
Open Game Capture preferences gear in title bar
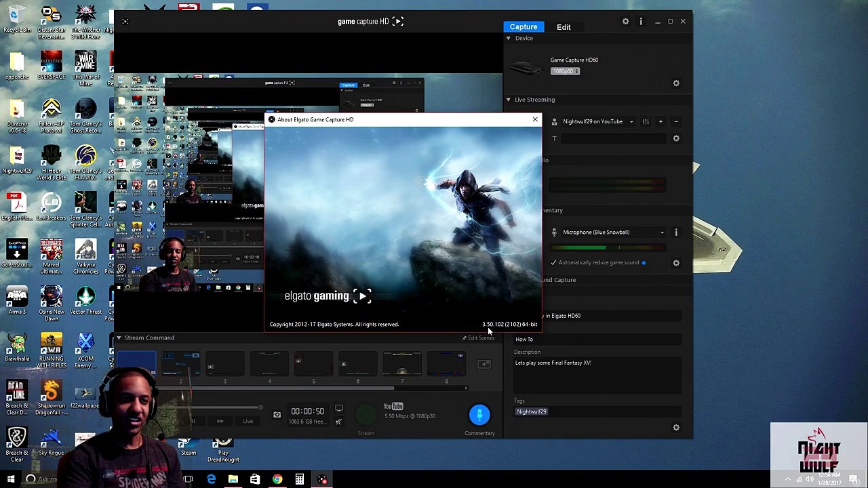[x=625, y=22]
